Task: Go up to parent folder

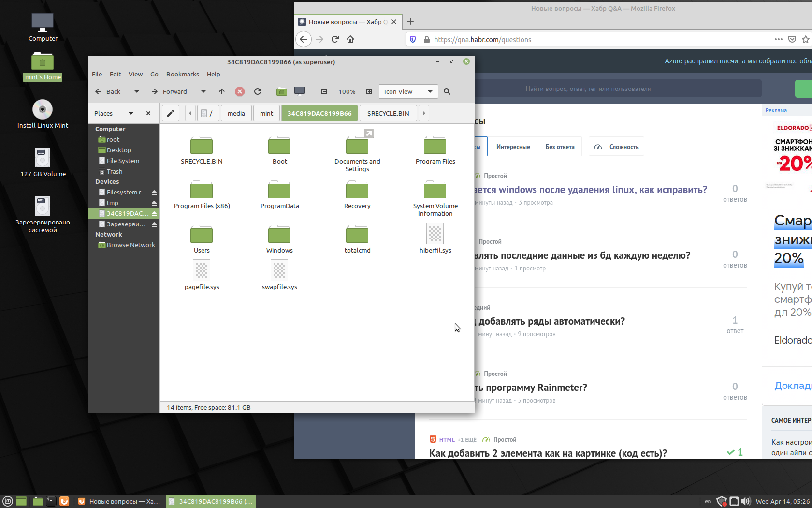Action: 222,91
